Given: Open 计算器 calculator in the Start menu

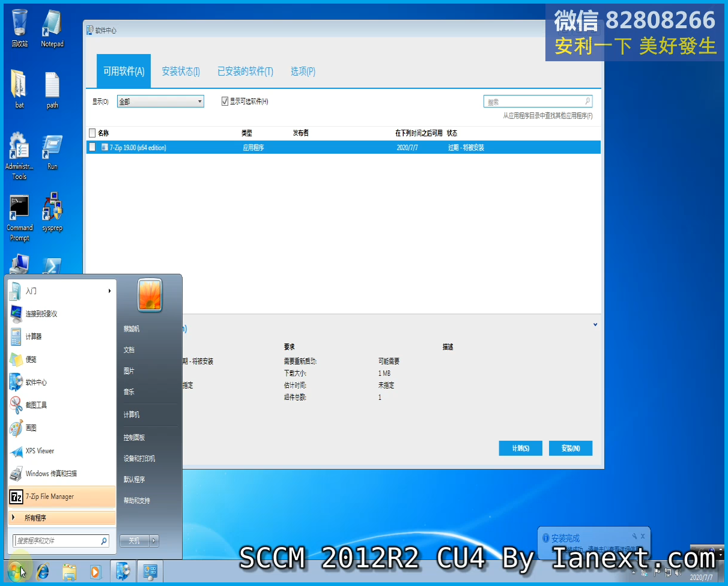Looking at the screenshot, I should click(x=61, y=336).
